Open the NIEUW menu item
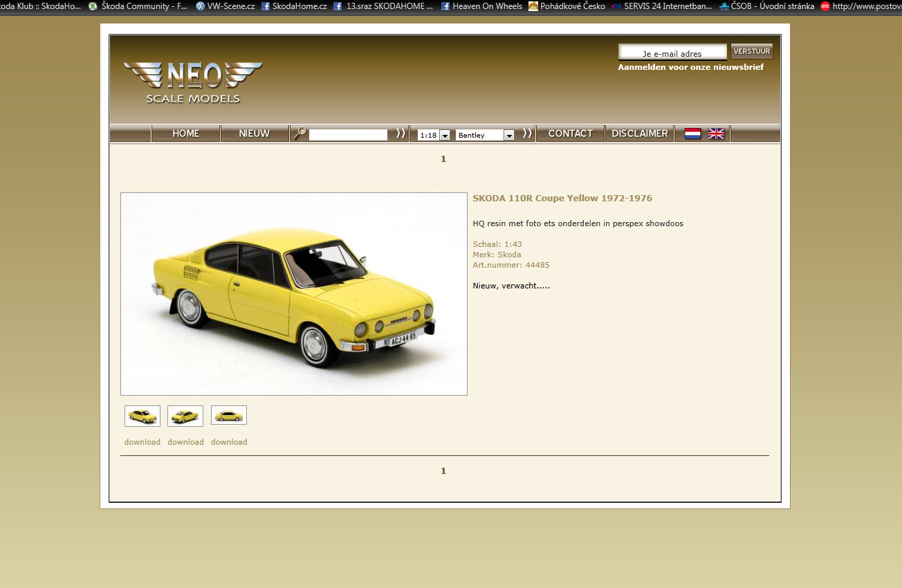Viewport: 902px width, 588px height. coord(255,134)
